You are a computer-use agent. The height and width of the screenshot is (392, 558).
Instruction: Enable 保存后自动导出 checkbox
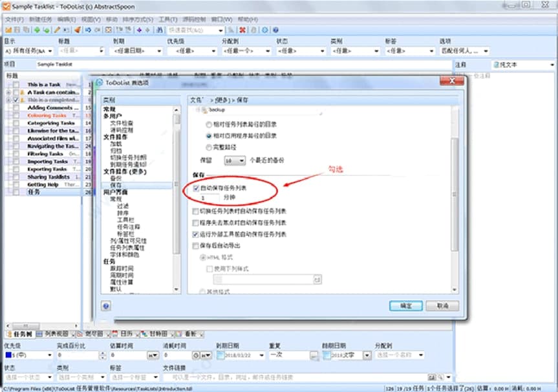[195, 246]
